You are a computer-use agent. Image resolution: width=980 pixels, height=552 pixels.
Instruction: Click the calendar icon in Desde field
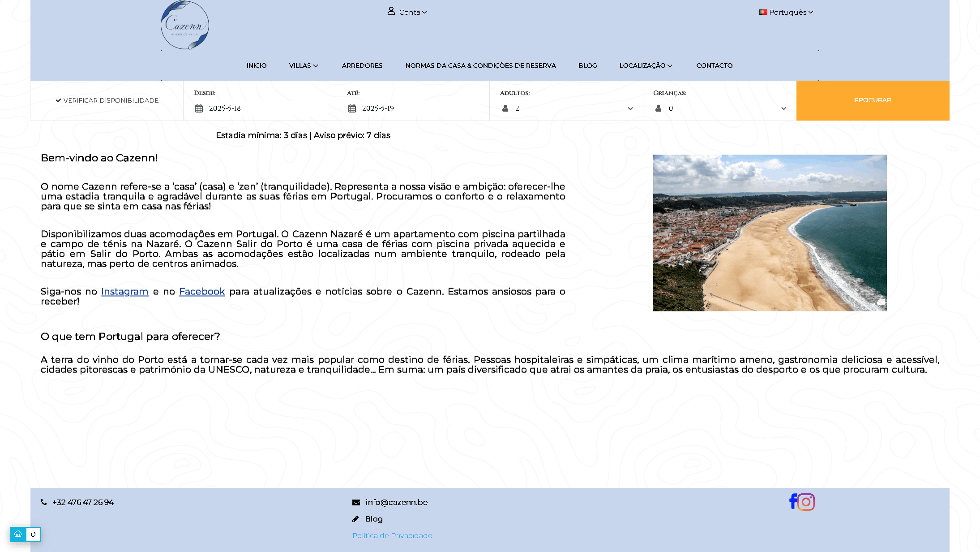pos(199,108)
